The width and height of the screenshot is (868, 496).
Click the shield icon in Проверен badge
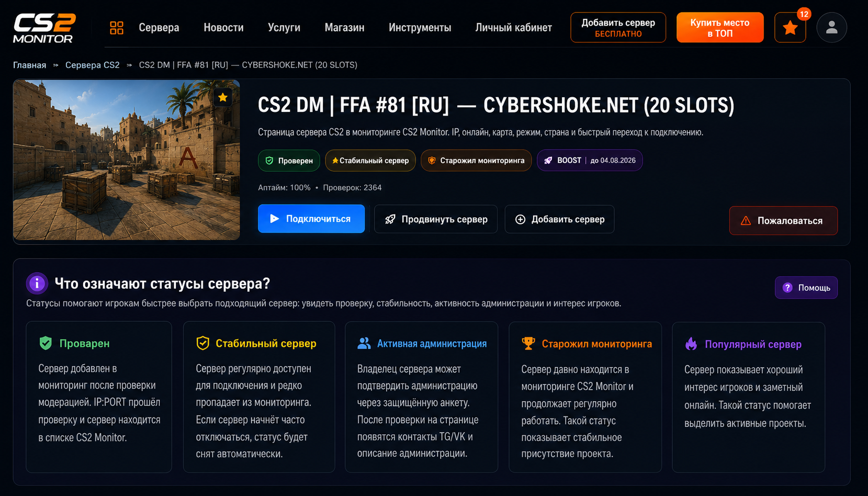[x=269, y=161]
